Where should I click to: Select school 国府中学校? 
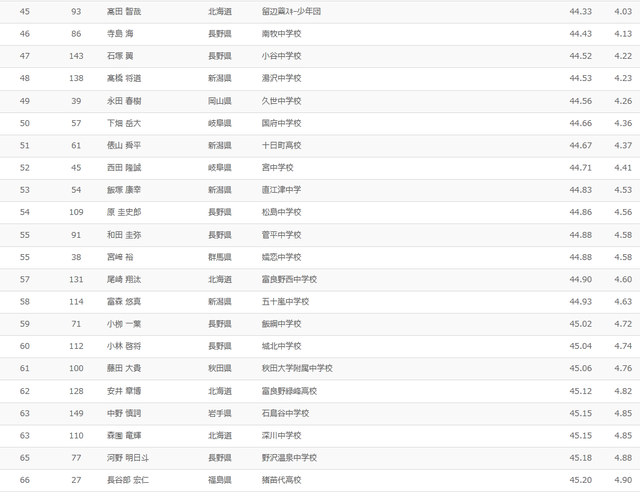point(282,123)
